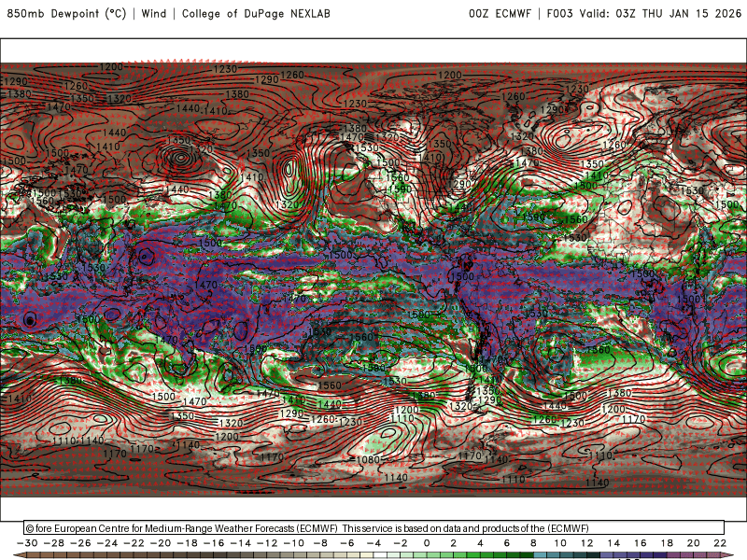Click the '12' colorbar scale label
747x560 pixels.
click(587, 543)
